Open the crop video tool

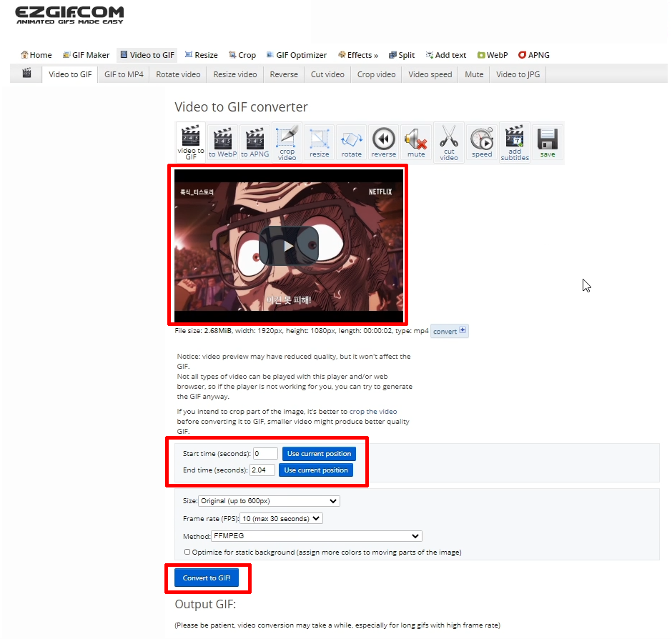coord(287,143)
